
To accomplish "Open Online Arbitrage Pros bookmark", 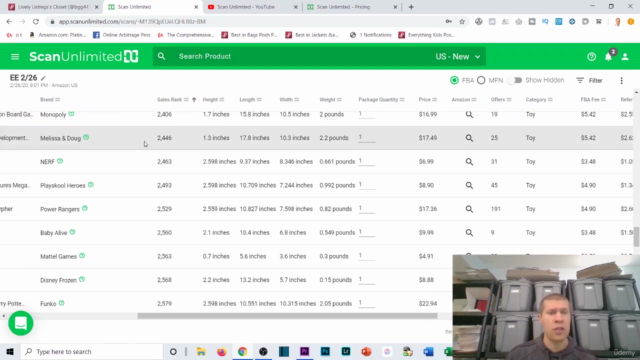I will click(x=122, y=35).
